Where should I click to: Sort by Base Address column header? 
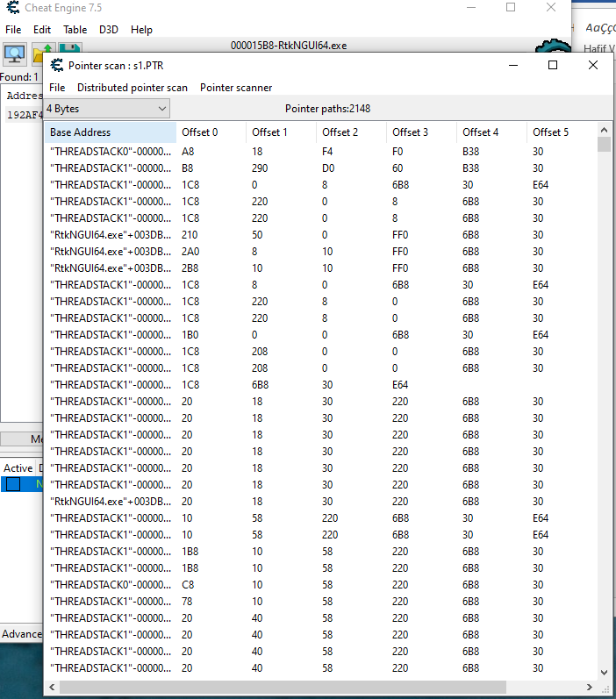(x=111, y=132)
